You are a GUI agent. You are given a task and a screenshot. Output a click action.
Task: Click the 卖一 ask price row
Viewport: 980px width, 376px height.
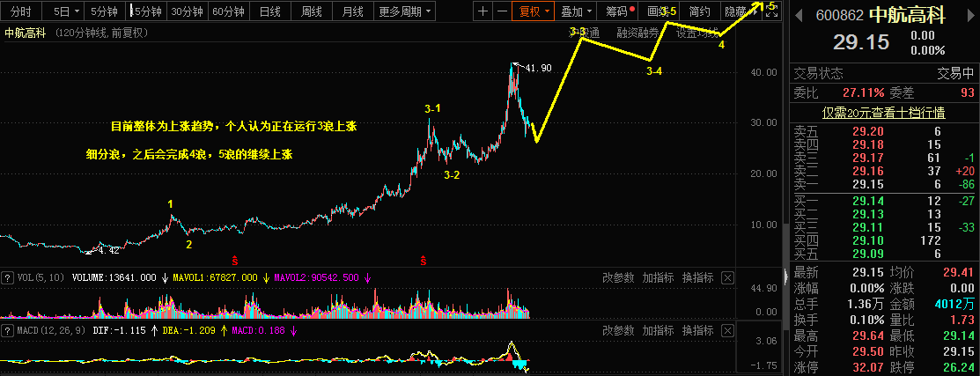[884, 184]
